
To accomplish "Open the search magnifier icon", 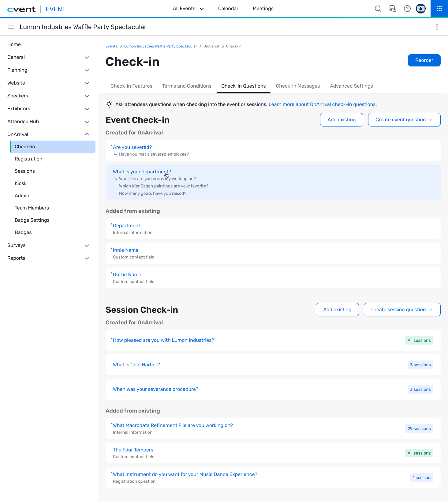I will point(378,9).
